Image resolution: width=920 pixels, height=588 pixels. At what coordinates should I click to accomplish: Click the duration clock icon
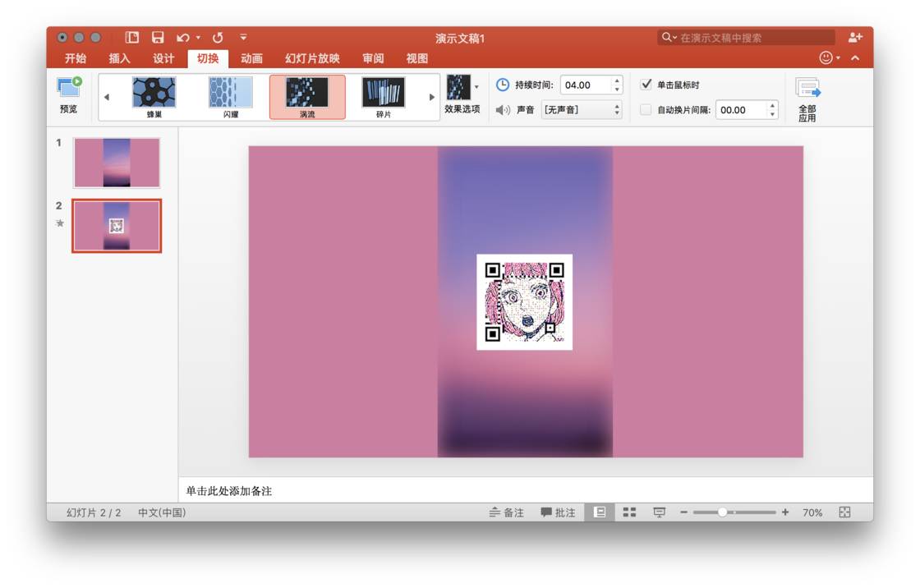[x=503, y=85]
